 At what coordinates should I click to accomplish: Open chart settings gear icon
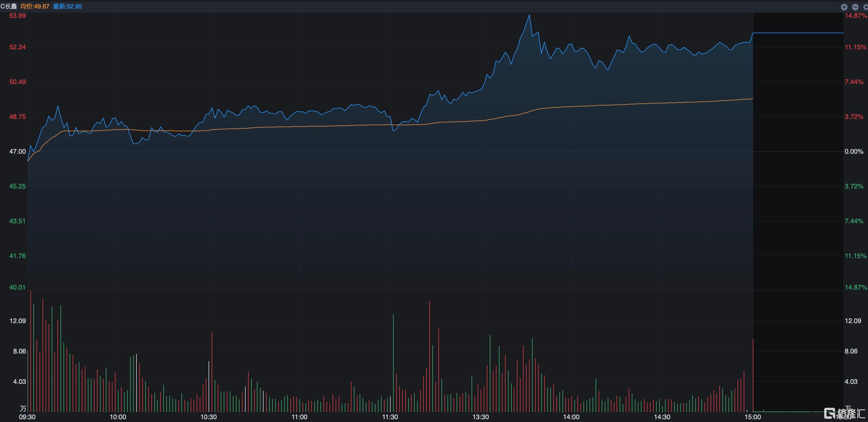[866, 7]
